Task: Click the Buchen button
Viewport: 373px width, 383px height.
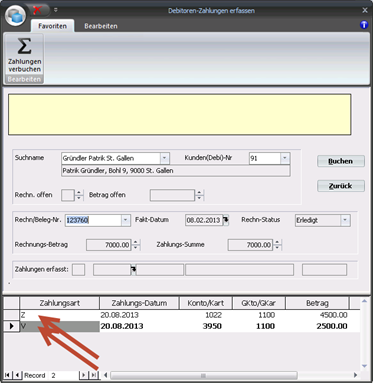Action: 341,161
